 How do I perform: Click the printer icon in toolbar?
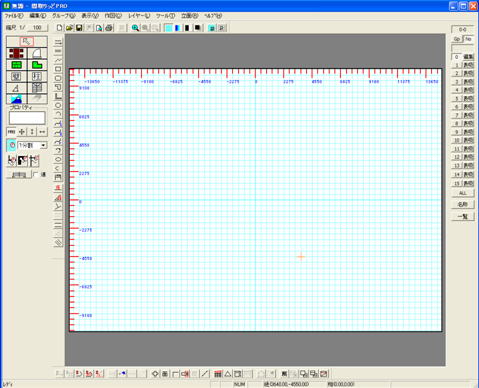(x=109, y=28)
